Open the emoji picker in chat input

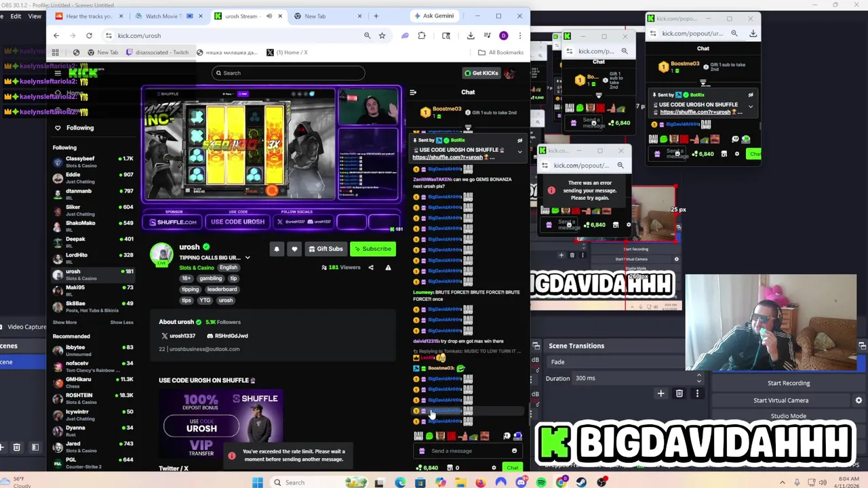point(514,451)
